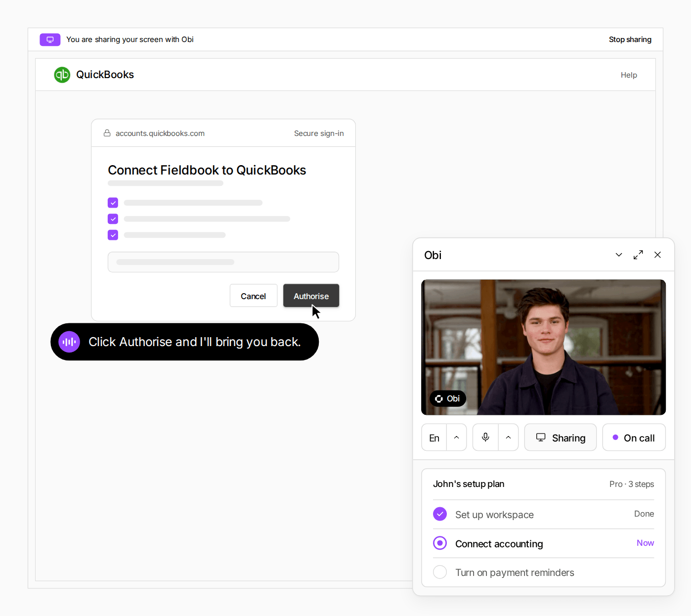Cancel the QuickBooks connection
Viewport: 691px width, 616px height.
tap(254, 296)
